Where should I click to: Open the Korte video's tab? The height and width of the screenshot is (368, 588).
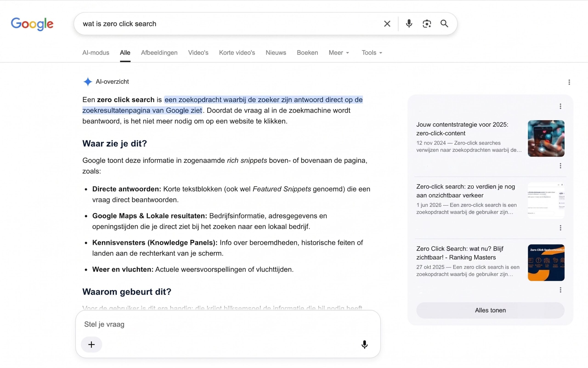237,53
